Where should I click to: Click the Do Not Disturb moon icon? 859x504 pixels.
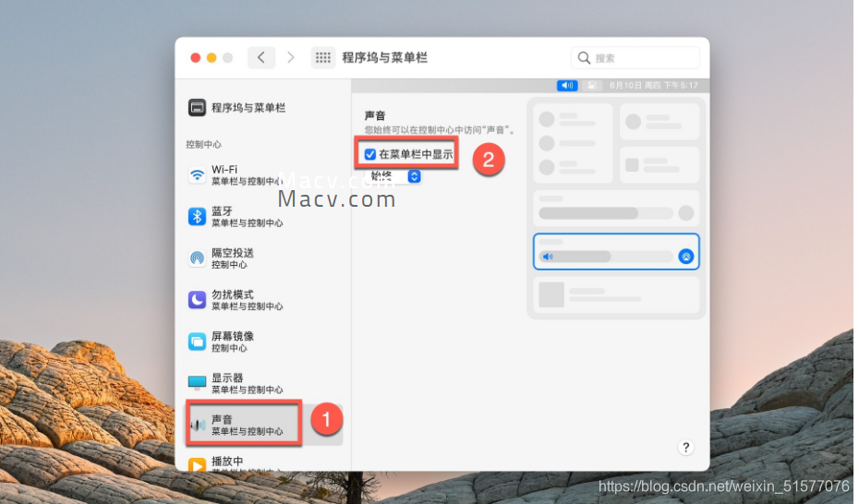coord(198,300)
